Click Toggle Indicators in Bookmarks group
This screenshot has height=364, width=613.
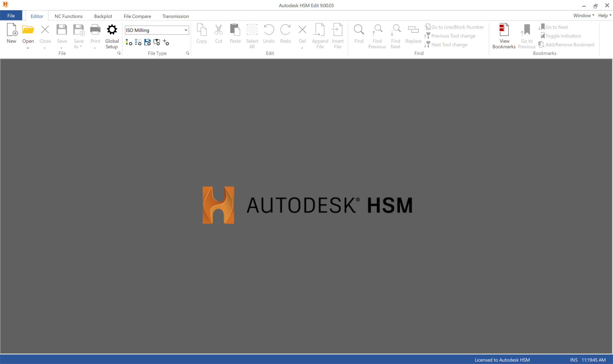click(561, 36)
